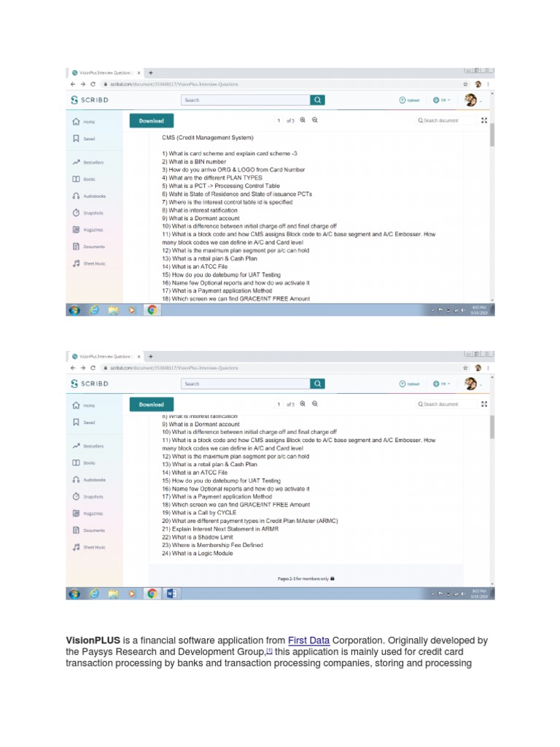Click the Word icon in lower screenshot taskbar
Viewport: 560px width, 747px height.
pyautogui.click(x=171, y=594)
